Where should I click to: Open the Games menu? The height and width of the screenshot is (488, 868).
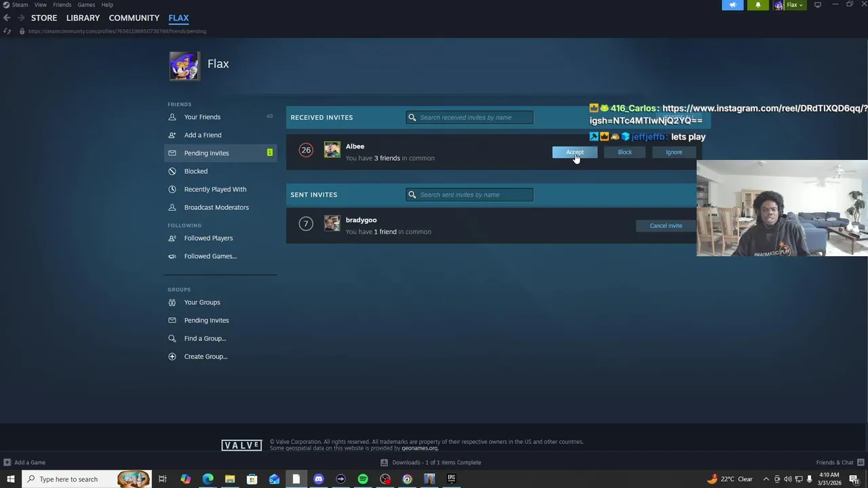[86, 5]
